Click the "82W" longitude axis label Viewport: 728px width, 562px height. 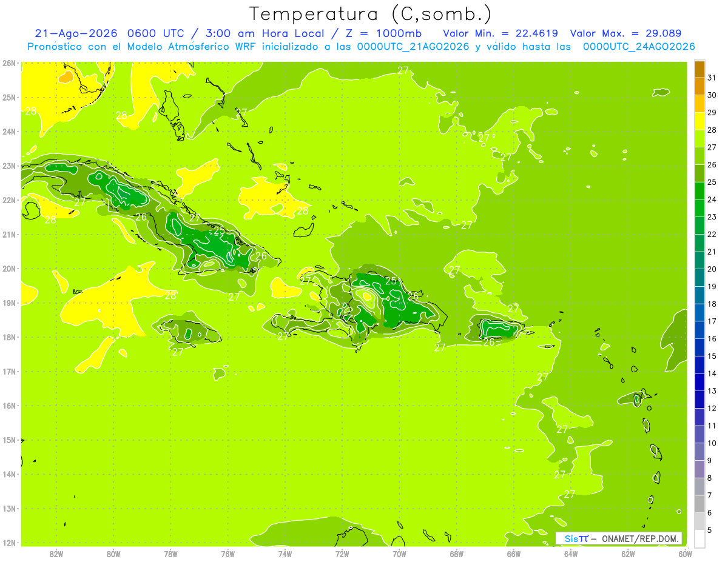[56, 554]
